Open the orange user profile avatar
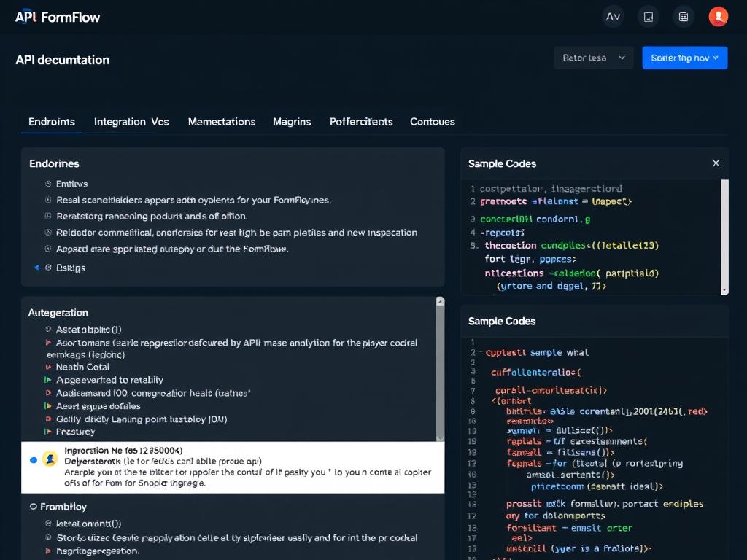The height and width of the screenshot is (560, 747). click(x=719, y=17)
